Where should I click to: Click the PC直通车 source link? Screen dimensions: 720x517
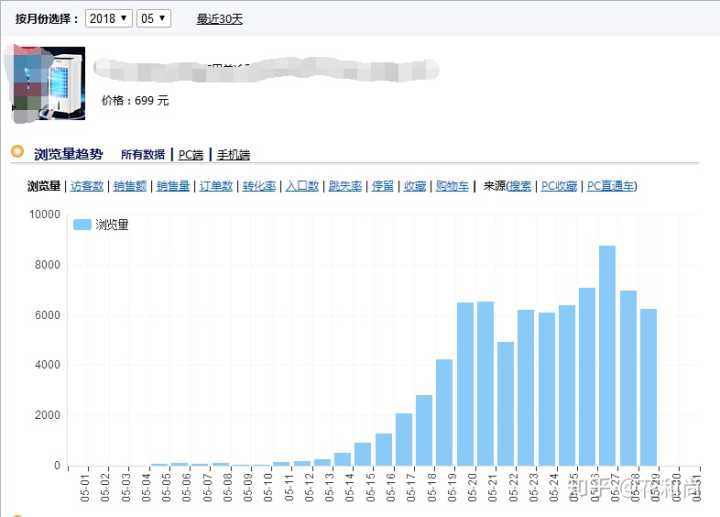coord(609,186)
